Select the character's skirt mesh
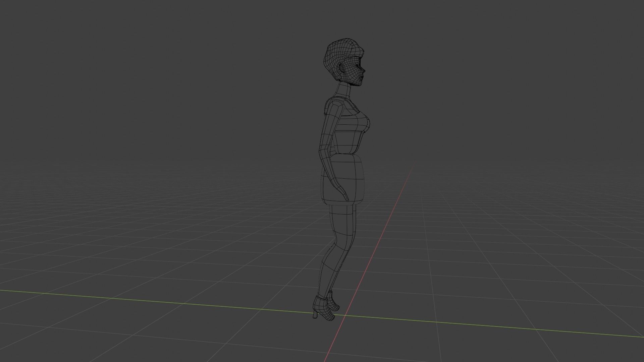The height and width of the screenshot is (362, 644). (x=343, y=179)
